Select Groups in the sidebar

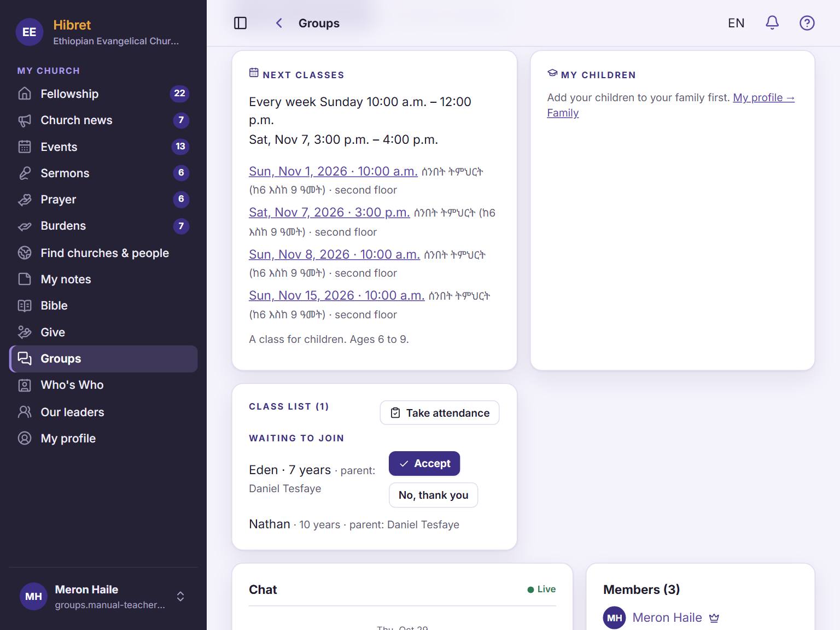(103, 359)
